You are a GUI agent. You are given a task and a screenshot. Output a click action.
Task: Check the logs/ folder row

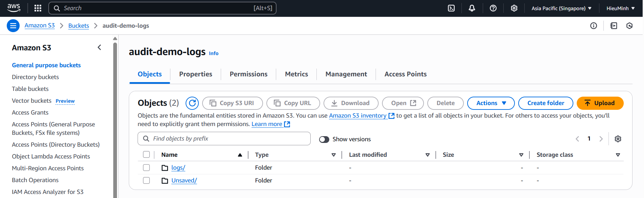point(146,168)
